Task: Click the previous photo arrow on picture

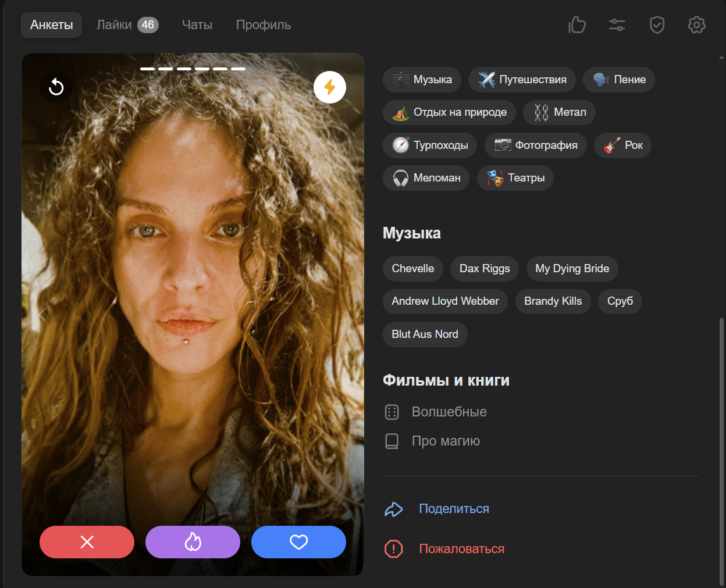Action: point(42,315)
